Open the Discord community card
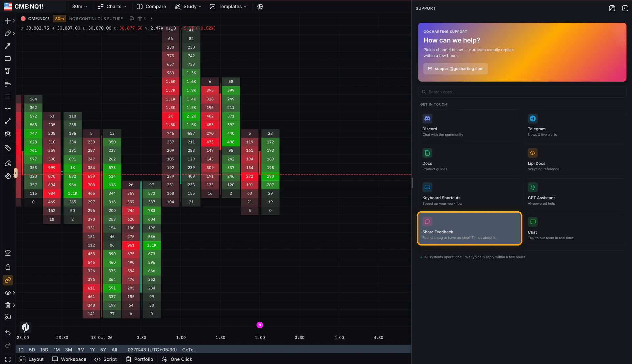This screenshot has height=364, width=632. [x=470, y=125]
